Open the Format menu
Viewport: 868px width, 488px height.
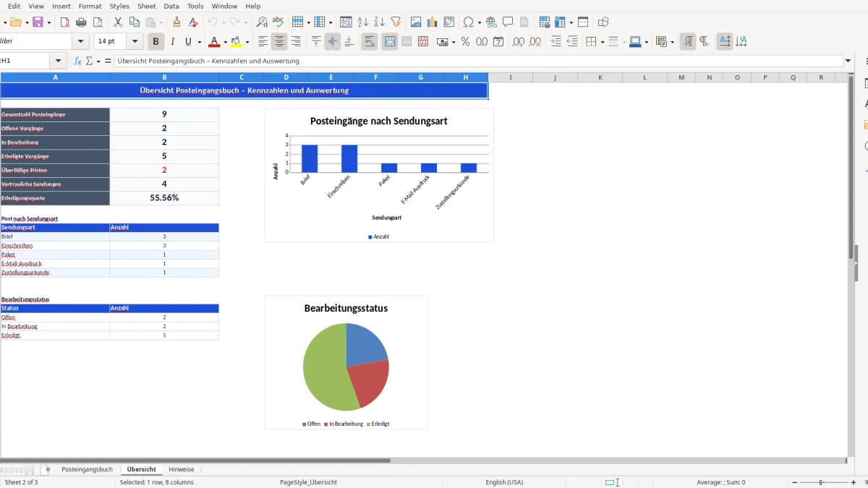(x=90, y=6)
